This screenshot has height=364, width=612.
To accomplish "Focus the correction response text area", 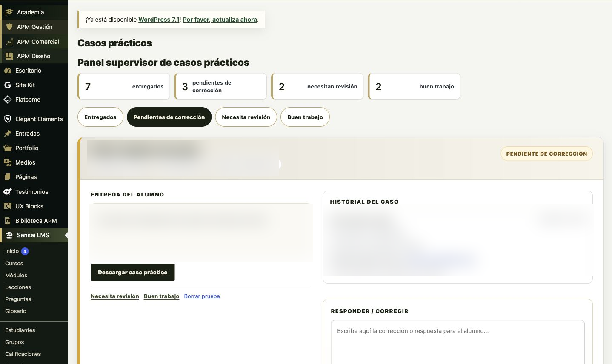I will [x=458, y=342].
